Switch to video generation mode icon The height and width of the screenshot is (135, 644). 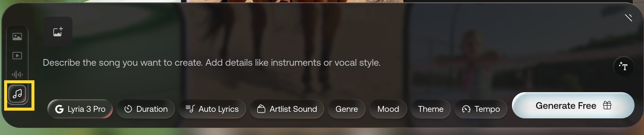pos(17,56)
